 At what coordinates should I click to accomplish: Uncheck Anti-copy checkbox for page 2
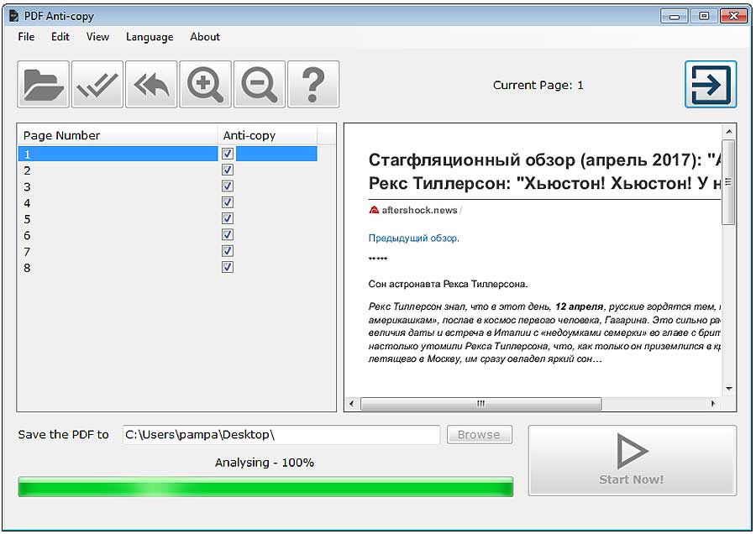point(228,170)
